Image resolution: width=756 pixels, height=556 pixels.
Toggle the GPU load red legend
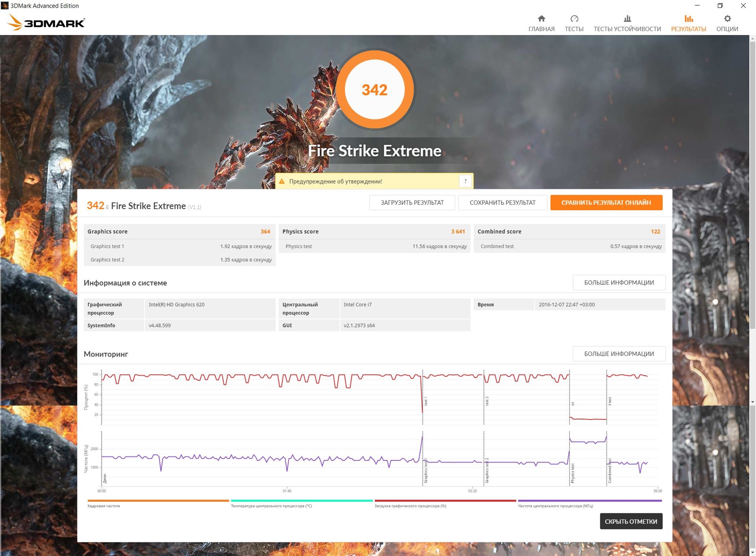445,503
